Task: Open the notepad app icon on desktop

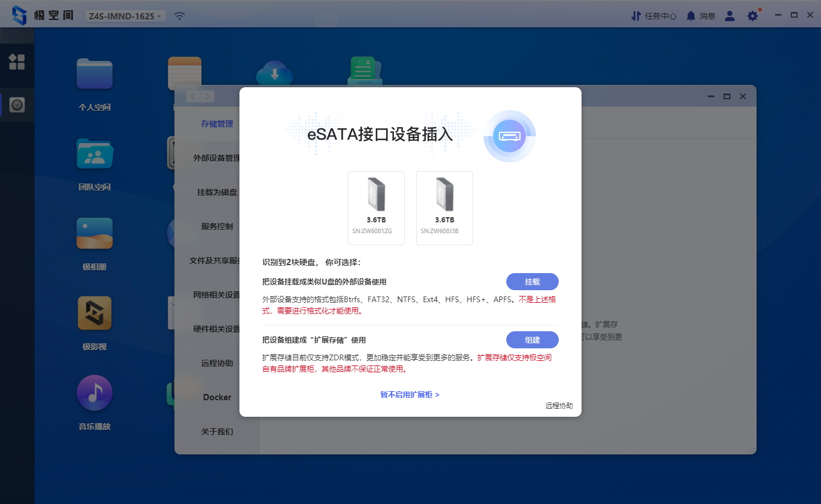Action: (185, 72)
